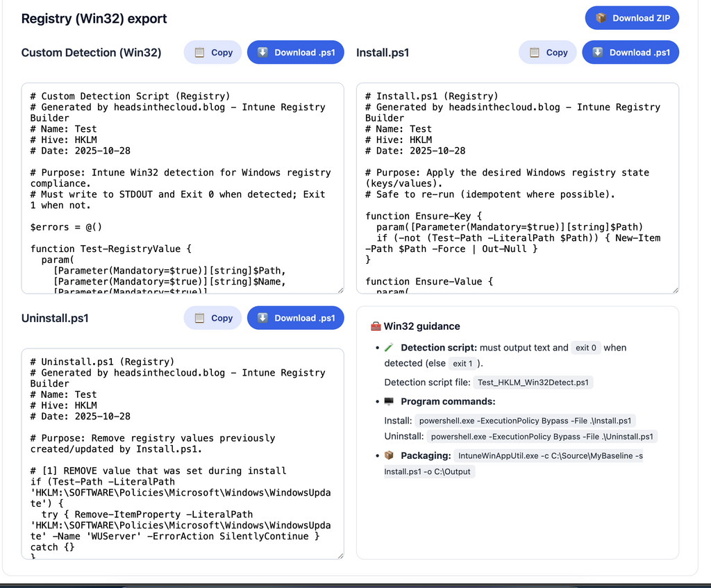Copy the Uninstall.ps1 script
This screenshot has height=588, width=711.
pyautogui.click(x=212, y=318)
